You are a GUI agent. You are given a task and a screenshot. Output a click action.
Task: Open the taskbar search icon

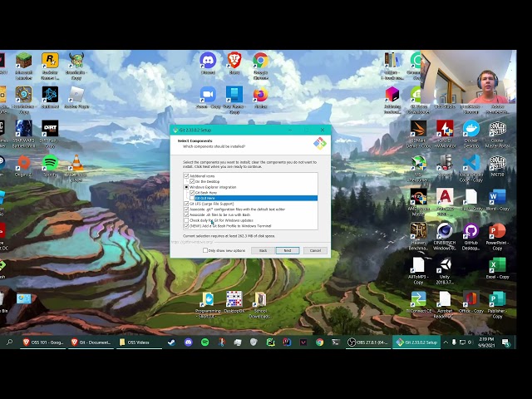9,342
